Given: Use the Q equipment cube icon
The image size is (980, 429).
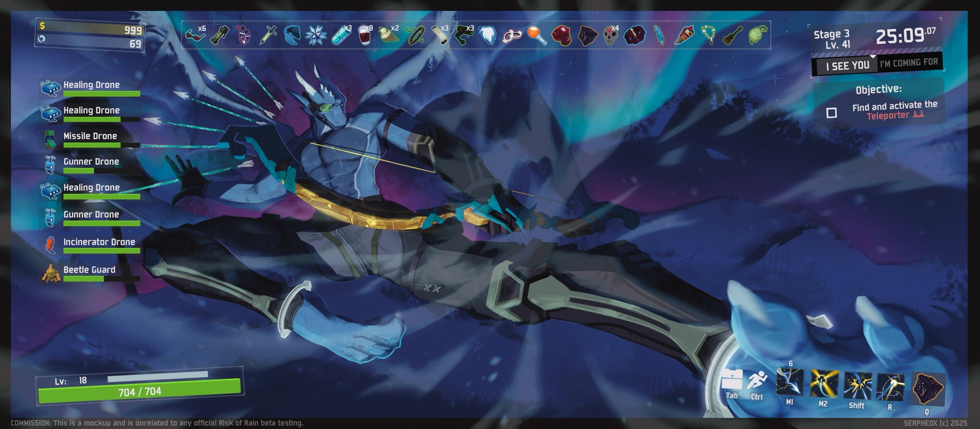Looking at the screenshot, I should coord(927,389).
